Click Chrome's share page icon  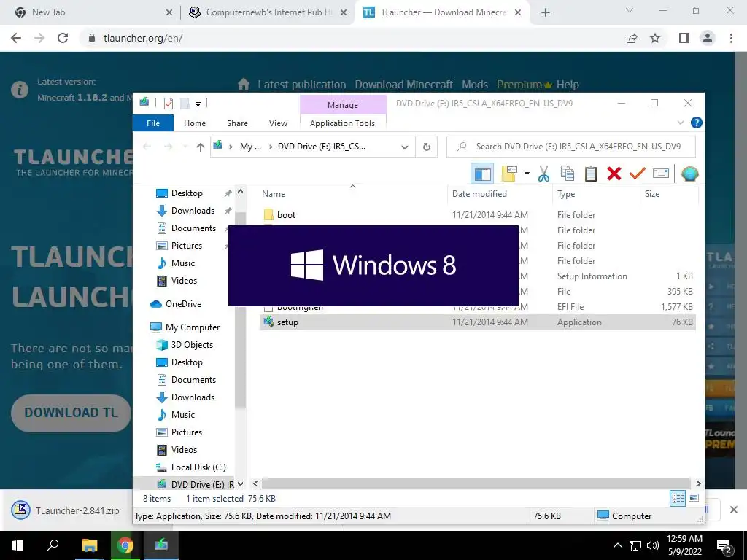click(x=632, y=38)
